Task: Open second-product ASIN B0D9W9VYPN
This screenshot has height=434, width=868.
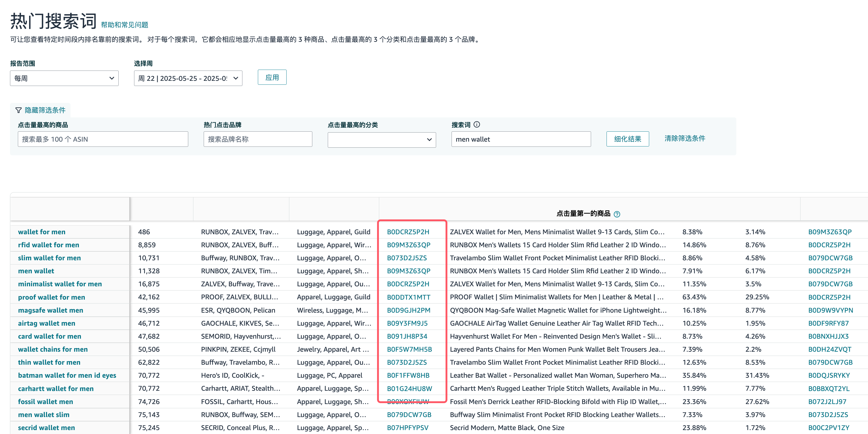Action: click(830, 310)
